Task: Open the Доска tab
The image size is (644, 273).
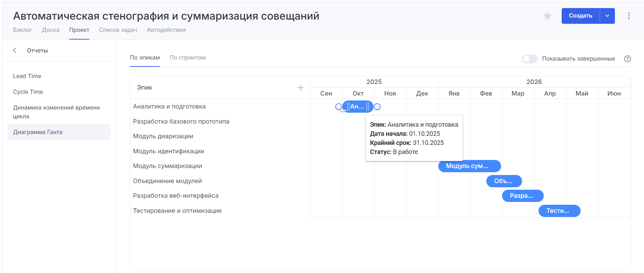Action: (x=50, y=30)
